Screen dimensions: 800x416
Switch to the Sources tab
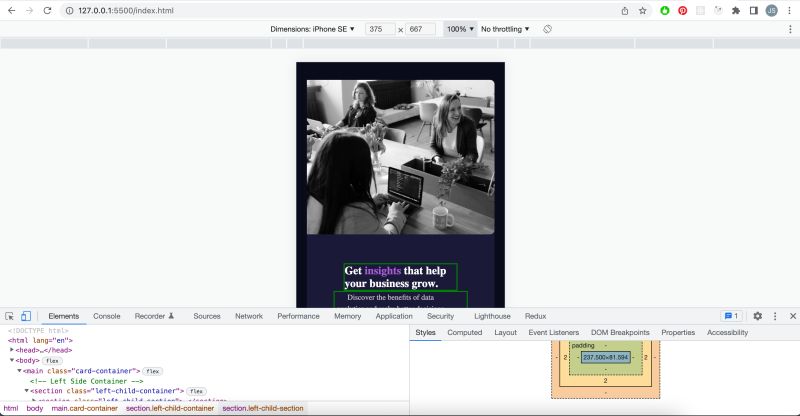tap(207, 316)
